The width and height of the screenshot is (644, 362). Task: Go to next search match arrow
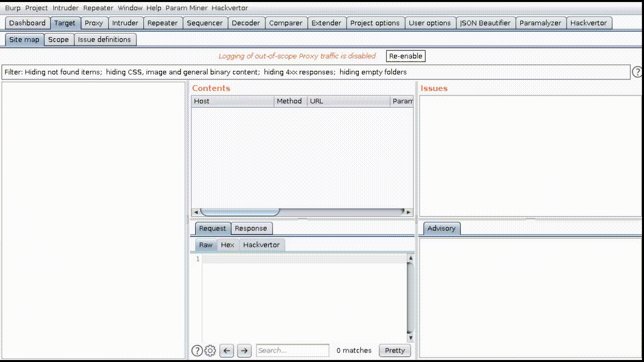click(244, 350)
